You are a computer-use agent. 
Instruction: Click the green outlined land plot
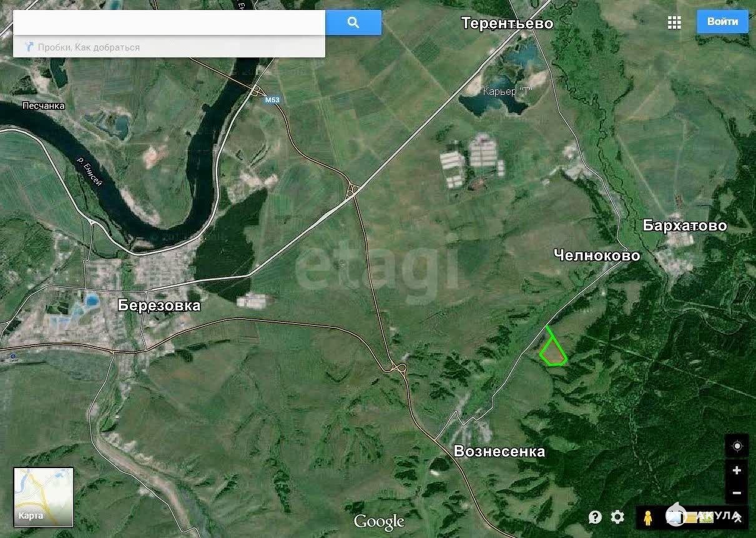[x=552, y=348]
